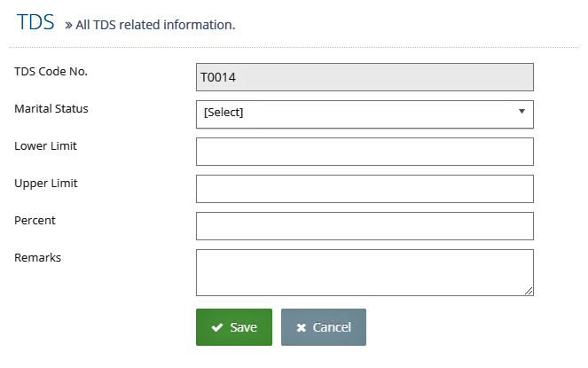Click the checkmark icon on Save button
The width and height of the screenshot is (588, 368).
[x=217, y=327]
